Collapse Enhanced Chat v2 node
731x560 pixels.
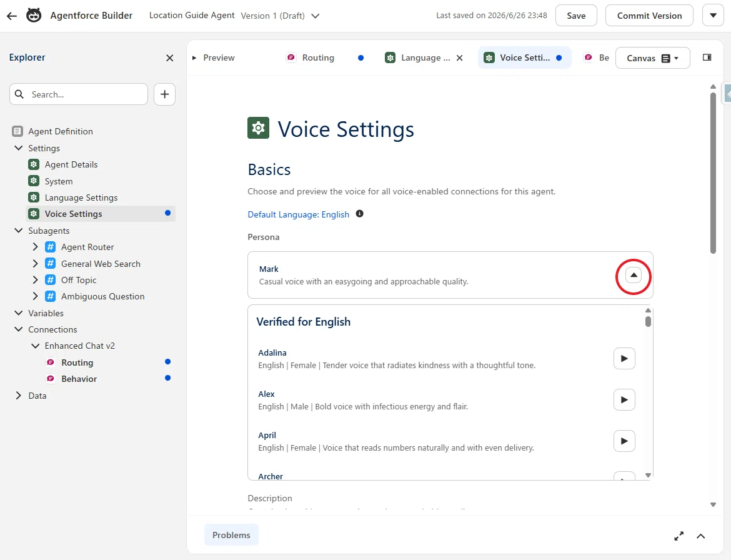click(x=36, y=346)
